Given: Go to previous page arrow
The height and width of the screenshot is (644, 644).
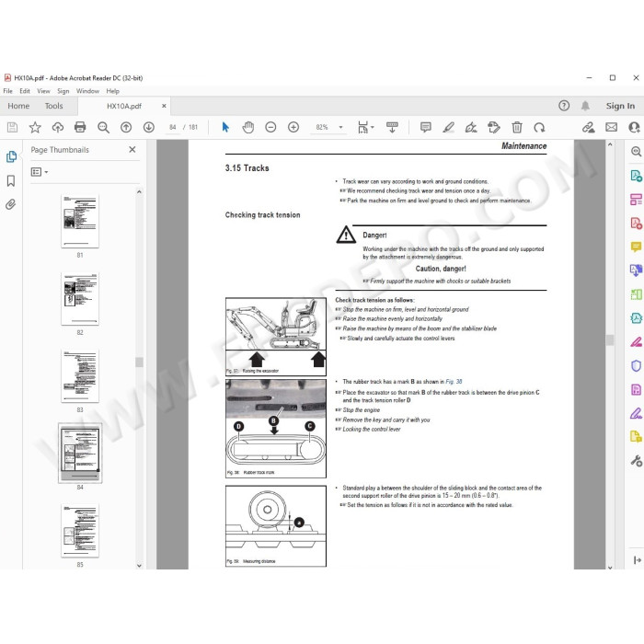Looking at the screenshot, I should (x=126, y=127).
